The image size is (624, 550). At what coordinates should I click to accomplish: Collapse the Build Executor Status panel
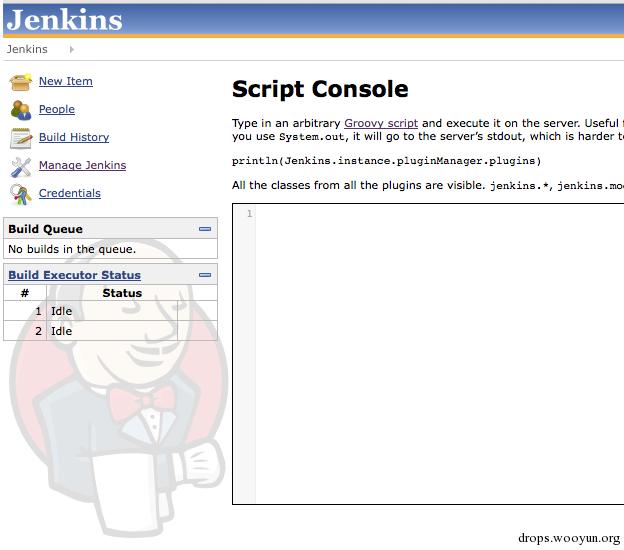tap(205, 275)
